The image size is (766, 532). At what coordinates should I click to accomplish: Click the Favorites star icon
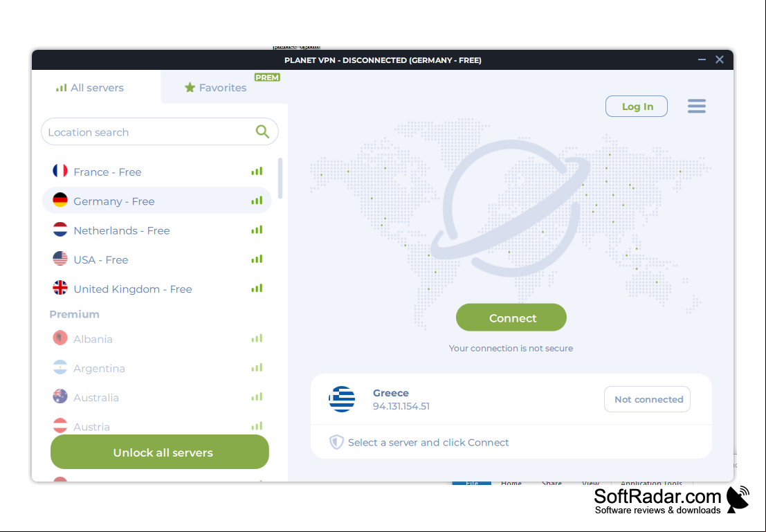click(x=190, y=87)
